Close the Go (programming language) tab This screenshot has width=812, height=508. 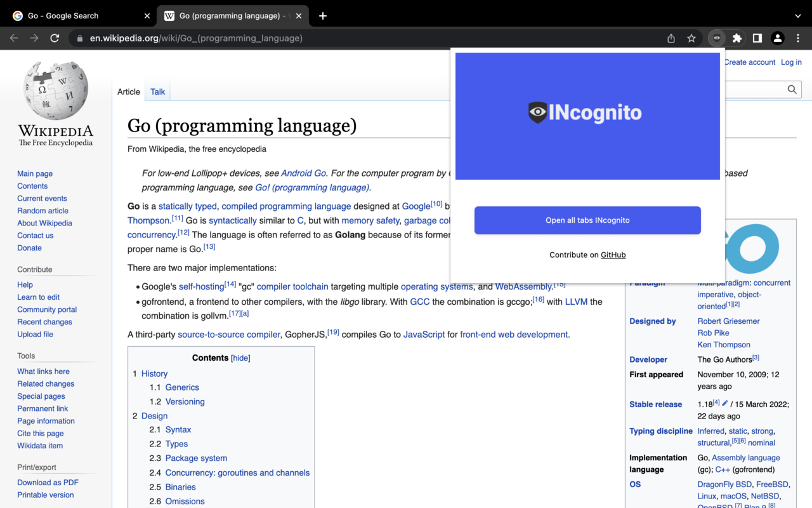point(299,16)
